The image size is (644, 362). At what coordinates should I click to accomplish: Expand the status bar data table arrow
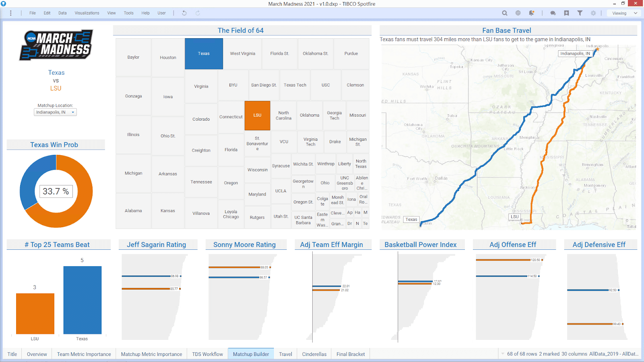[503, 354]
